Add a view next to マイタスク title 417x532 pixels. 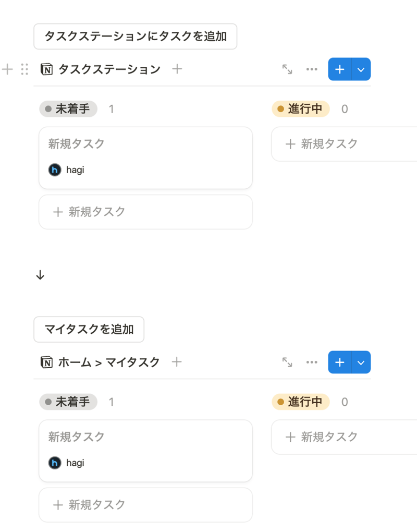click(x=177, y=362)
